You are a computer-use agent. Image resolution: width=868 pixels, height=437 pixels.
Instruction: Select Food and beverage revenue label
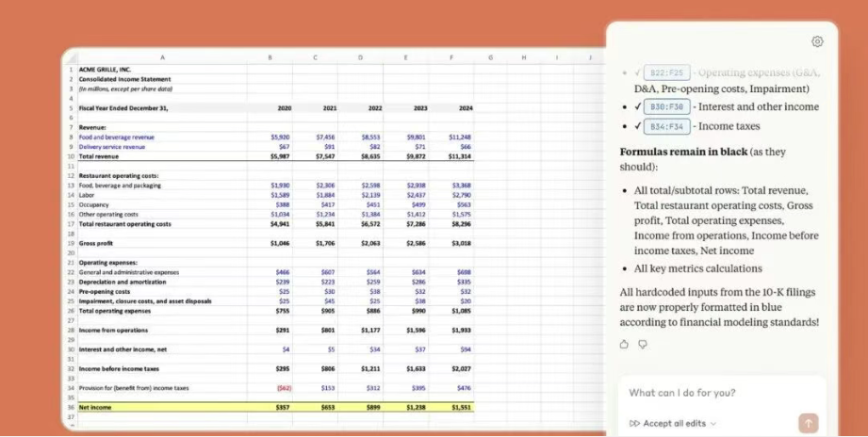(117, 138)
